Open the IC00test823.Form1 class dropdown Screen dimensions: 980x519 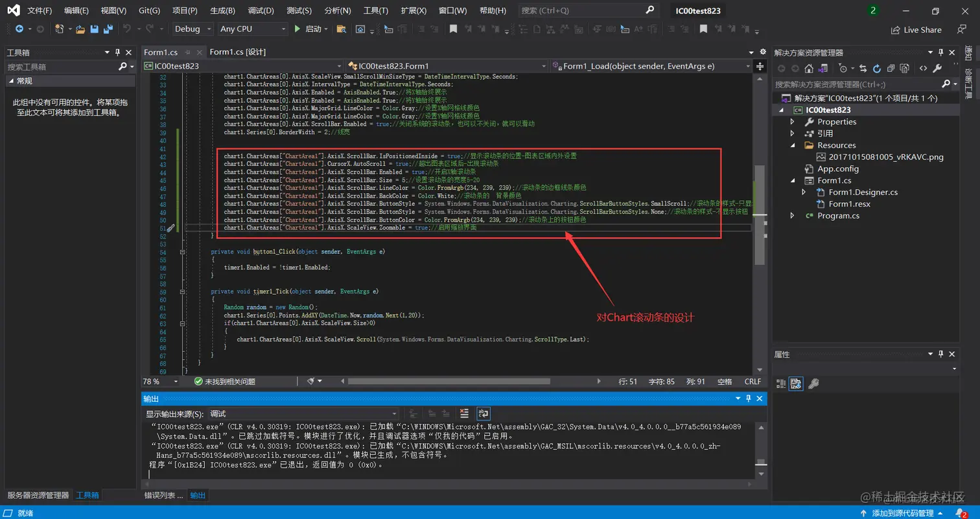pyautogui.click(x=447, y=66)
